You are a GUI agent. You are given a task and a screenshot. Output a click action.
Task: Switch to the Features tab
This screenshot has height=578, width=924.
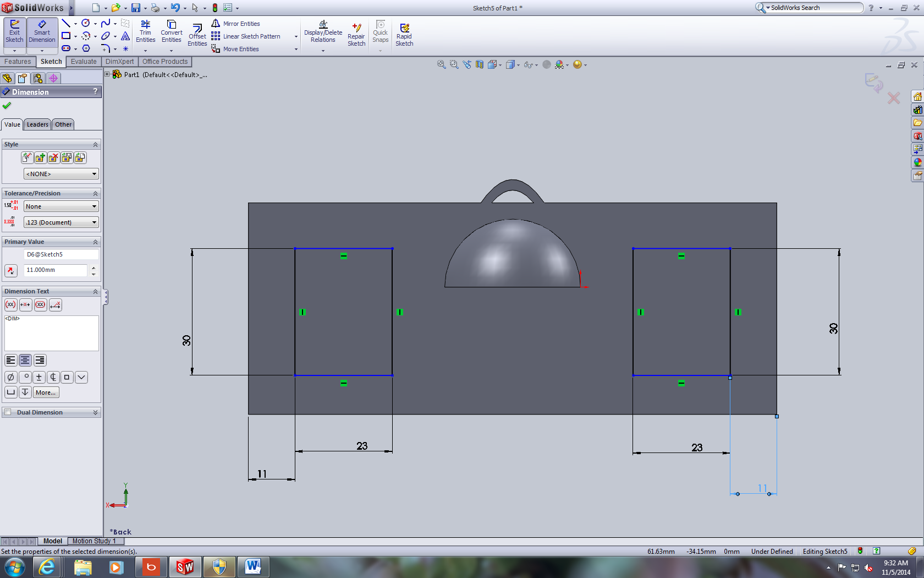click(18, 62)
